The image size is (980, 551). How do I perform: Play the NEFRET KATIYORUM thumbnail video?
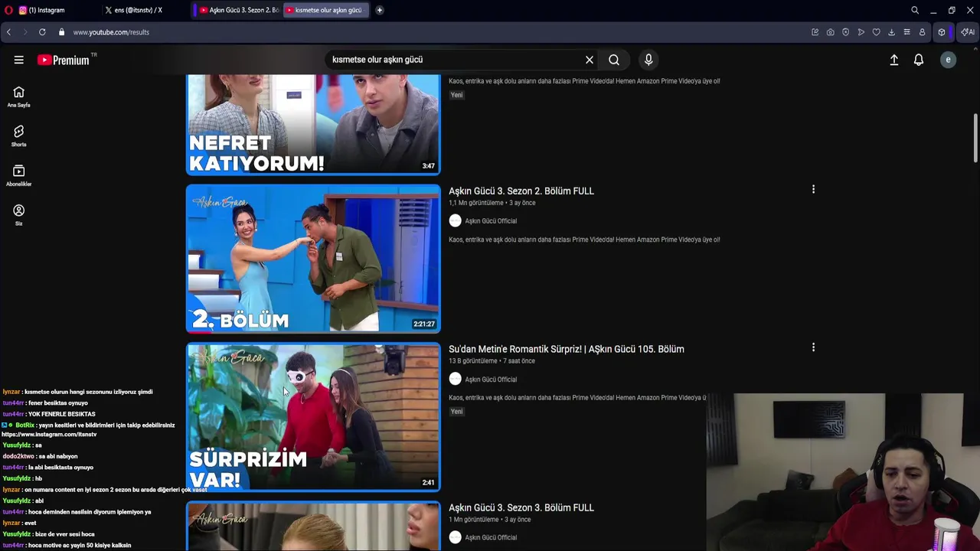[x=313, y=125]
